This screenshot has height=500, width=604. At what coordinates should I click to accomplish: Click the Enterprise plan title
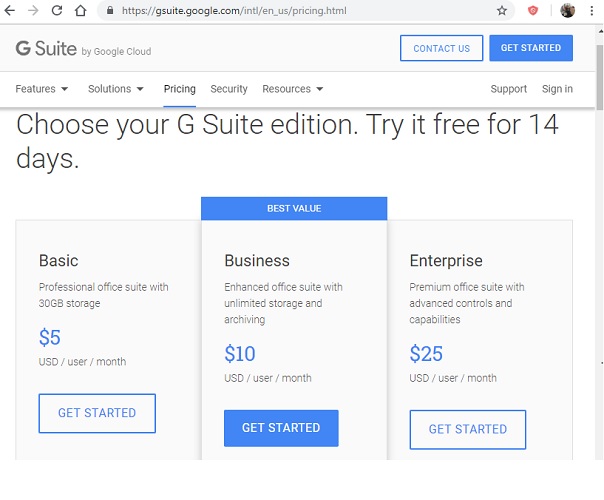446,261
